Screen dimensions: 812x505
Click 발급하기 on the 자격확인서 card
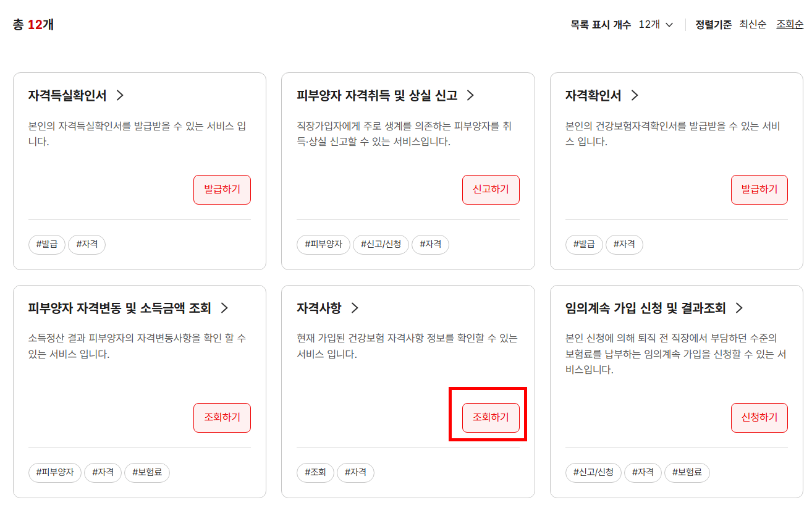pos(759,189)
